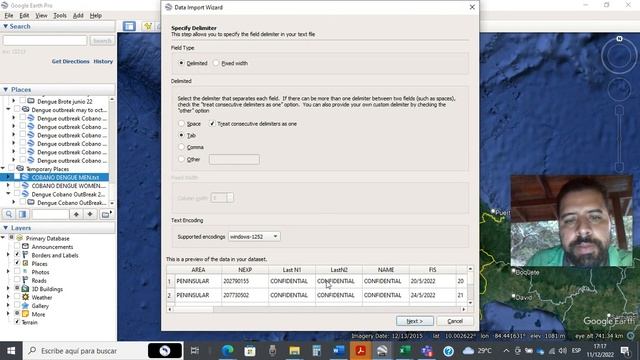Click the Gallery layer star icon
640x360 pixels.
pos(25,306)
